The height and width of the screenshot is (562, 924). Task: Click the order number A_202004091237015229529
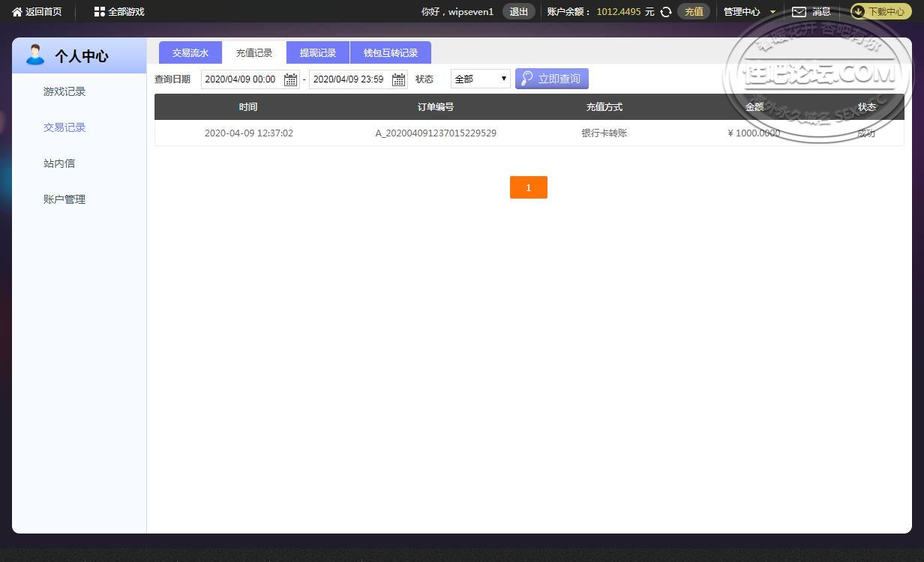click(x=436, y=133)
